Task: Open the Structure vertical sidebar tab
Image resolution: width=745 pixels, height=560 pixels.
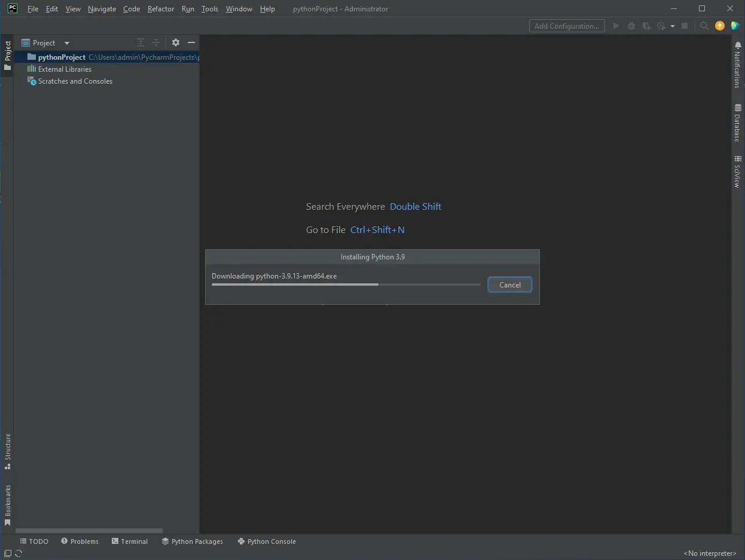Action: [7, 451]
